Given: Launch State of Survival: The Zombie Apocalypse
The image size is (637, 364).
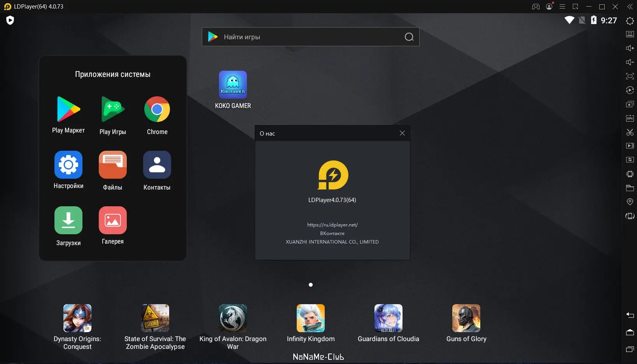Looking at the screenshot, I should click(155, 327).
